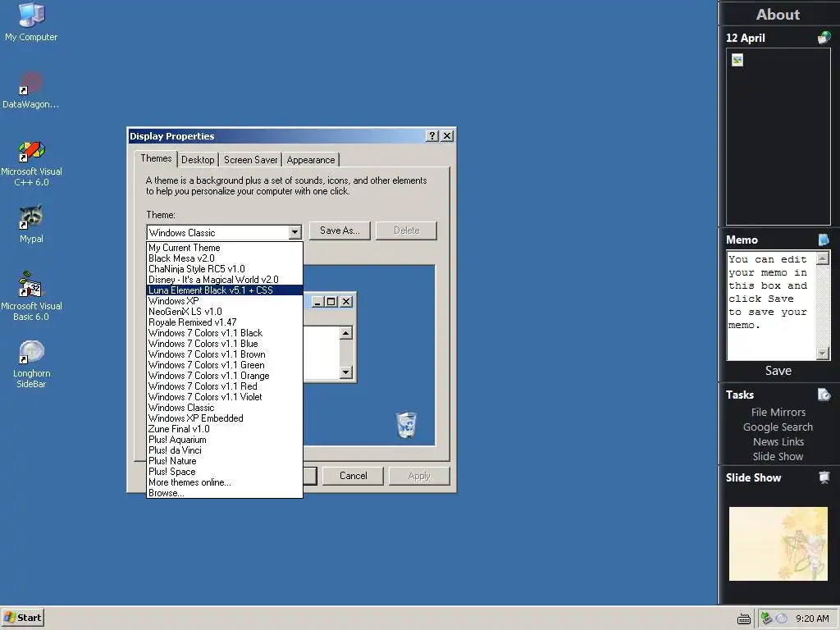This screenshot has height=630, width=840.
Task: Select Luna Element Black v5.1 + CSS
Action: (x=225, y=290)
